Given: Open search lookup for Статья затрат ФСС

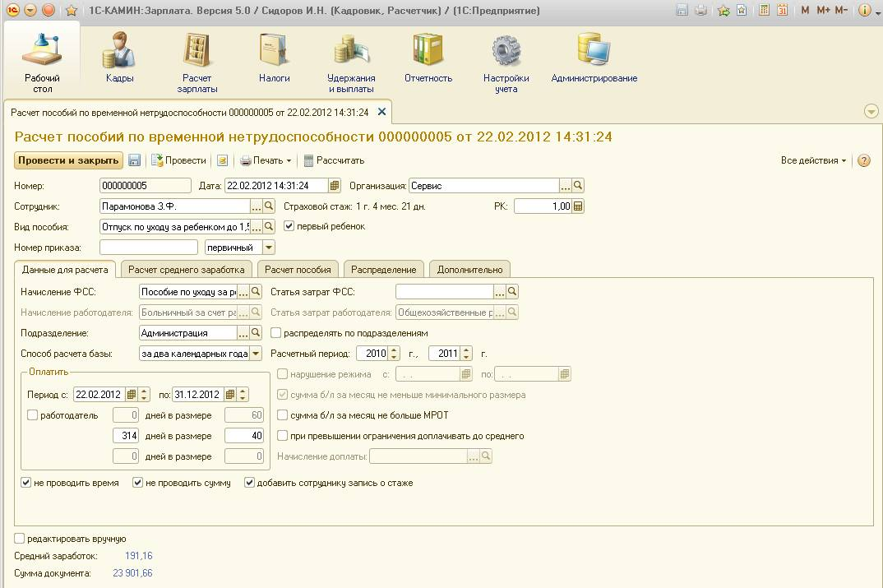Looking at the screenshot, I should 512,292.
